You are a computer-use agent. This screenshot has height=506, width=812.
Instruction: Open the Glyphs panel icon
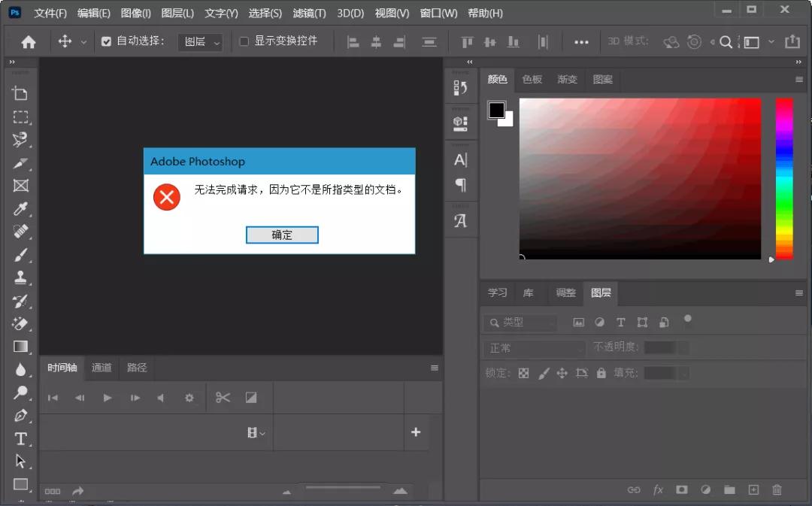[461, 220]
